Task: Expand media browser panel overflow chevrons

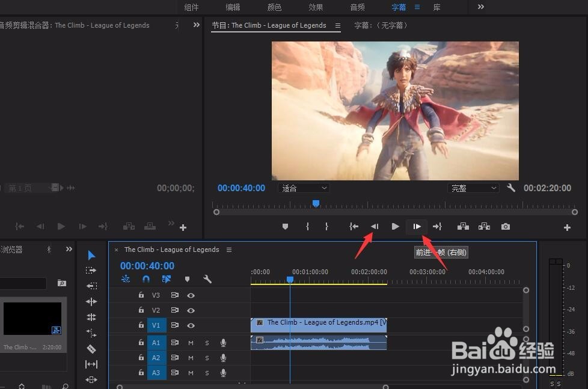Action: tap(69, 249)
